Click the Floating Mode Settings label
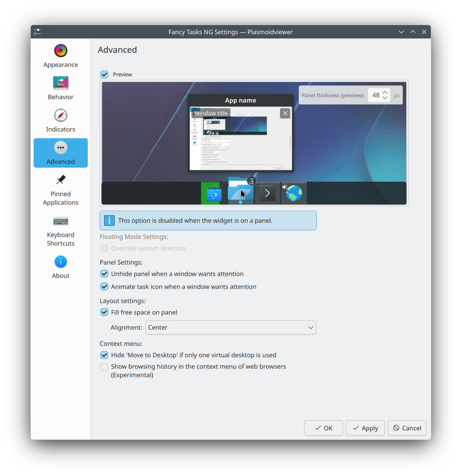Screen dimensions: 462x476 tap(134, 237)
